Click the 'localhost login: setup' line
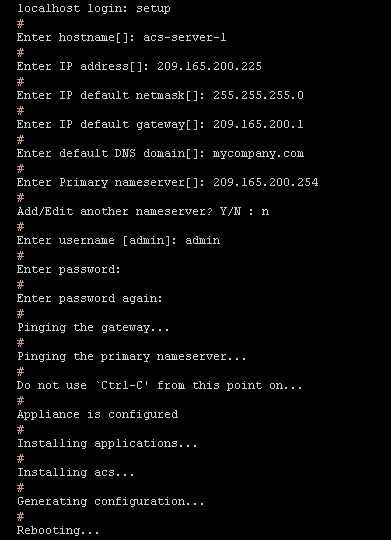This screenshot has width=391, height=540. (94, 9)
